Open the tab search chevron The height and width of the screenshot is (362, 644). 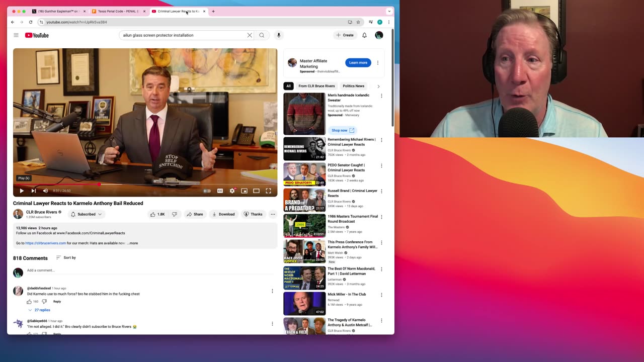(389, 11)
